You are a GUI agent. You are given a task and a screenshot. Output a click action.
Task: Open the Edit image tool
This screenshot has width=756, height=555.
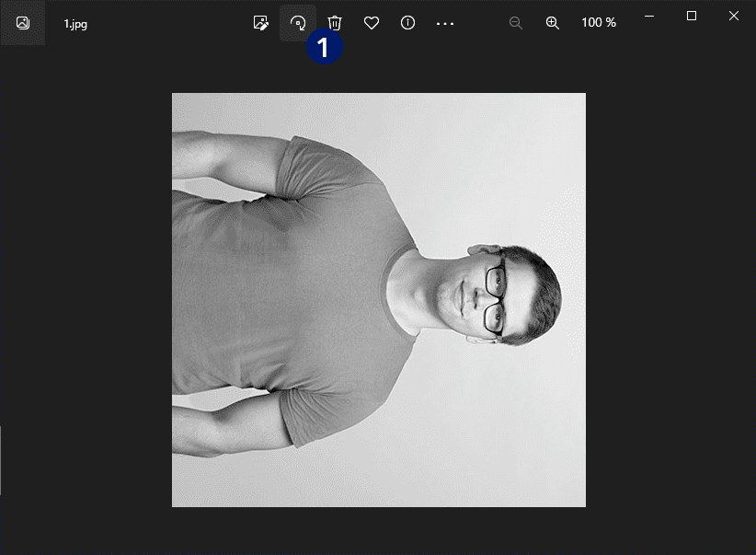pyautogui.click(x=261, y=23)
